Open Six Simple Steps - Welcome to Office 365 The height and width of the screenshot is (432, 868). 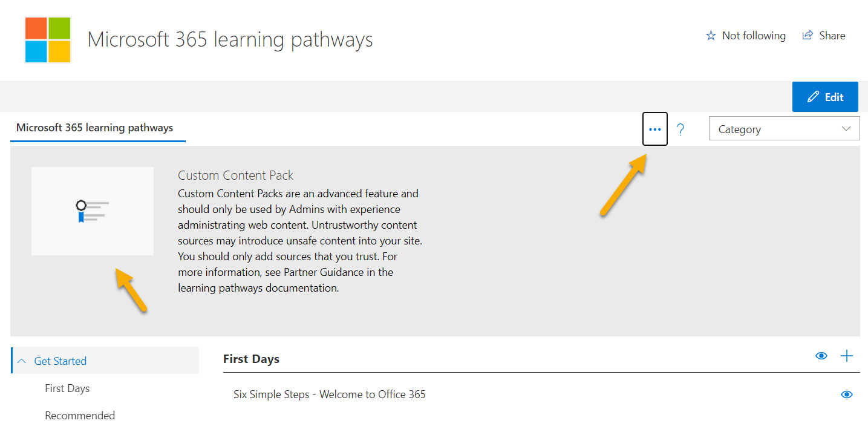[x=330, y=394]
